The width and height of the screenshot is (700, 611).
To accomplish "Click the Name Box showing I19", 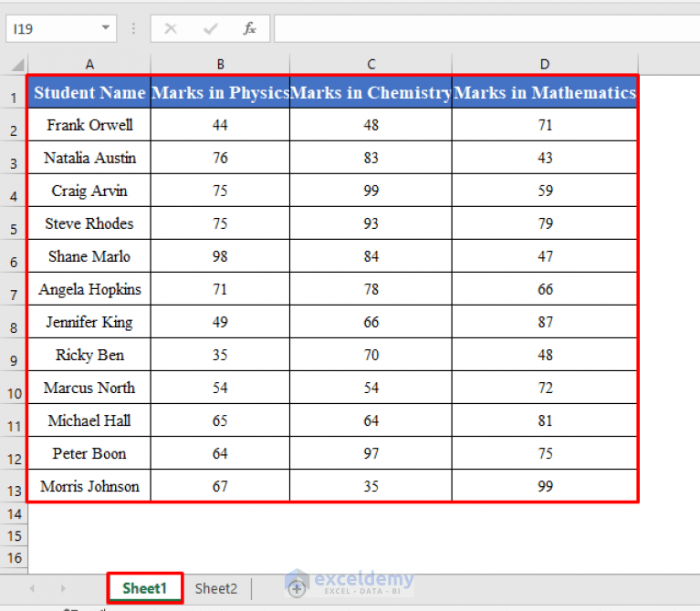I will click(61, 29).
